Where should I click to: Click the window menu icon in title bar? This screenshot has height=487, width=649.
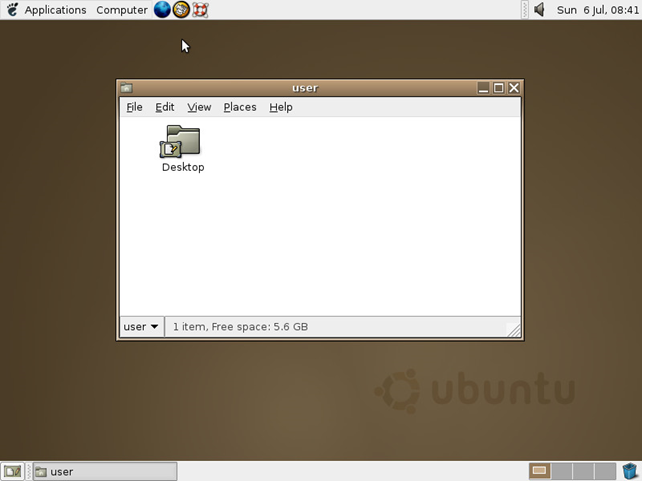click(127, 88)
